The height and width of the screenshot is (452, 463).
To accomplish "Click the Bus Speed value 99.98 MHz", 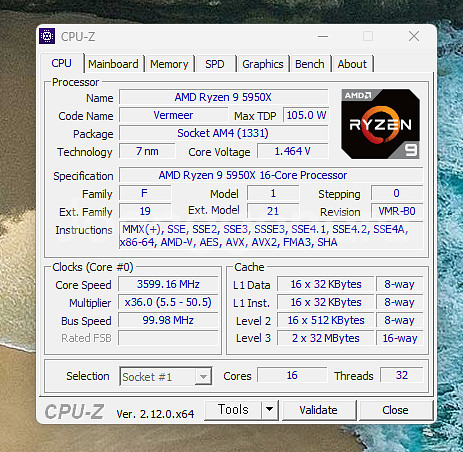I will (x=168, y=320).
